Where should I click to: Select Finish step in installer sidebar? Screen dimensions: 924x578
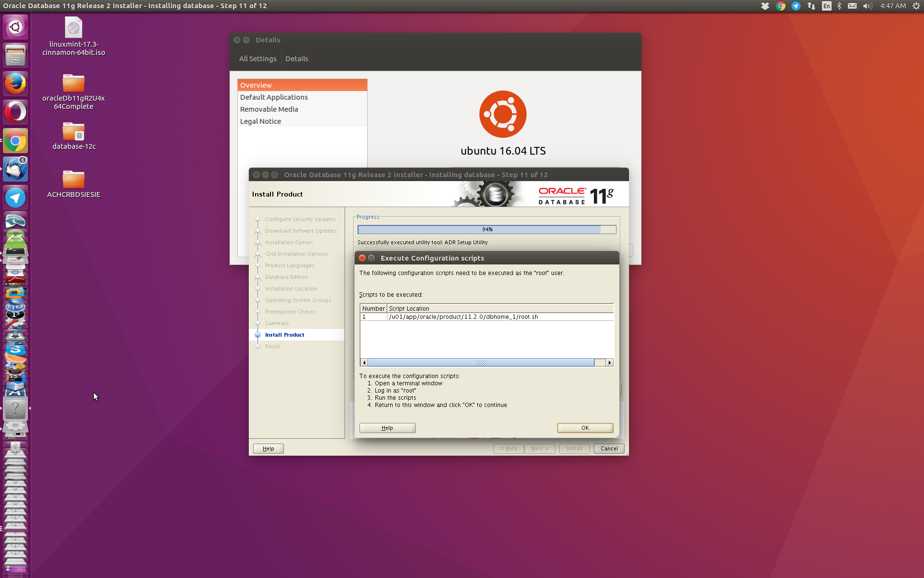(273, 346)
